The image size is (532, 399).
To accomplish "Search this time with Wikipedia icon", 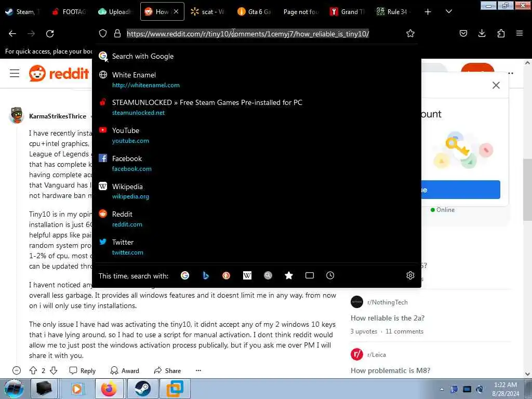I will (x=247, y=275).
